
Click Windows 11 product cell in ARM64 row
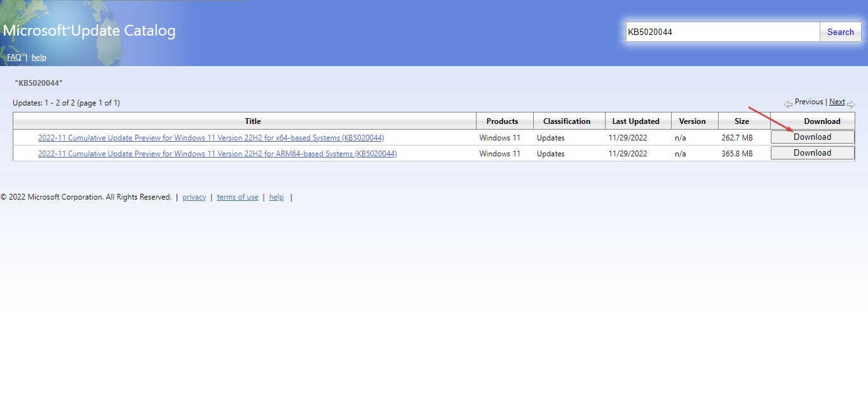tap(500, 154)
